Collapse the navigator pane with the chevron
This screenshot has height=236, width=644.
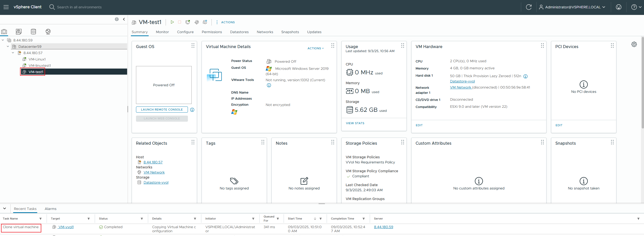click(x=124, y=19)
